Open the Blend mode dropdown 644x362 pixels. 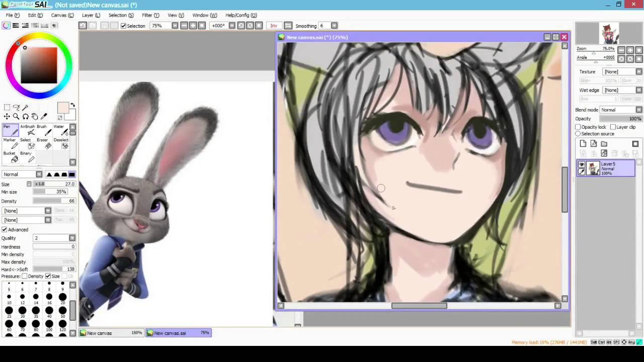point(639,110)
